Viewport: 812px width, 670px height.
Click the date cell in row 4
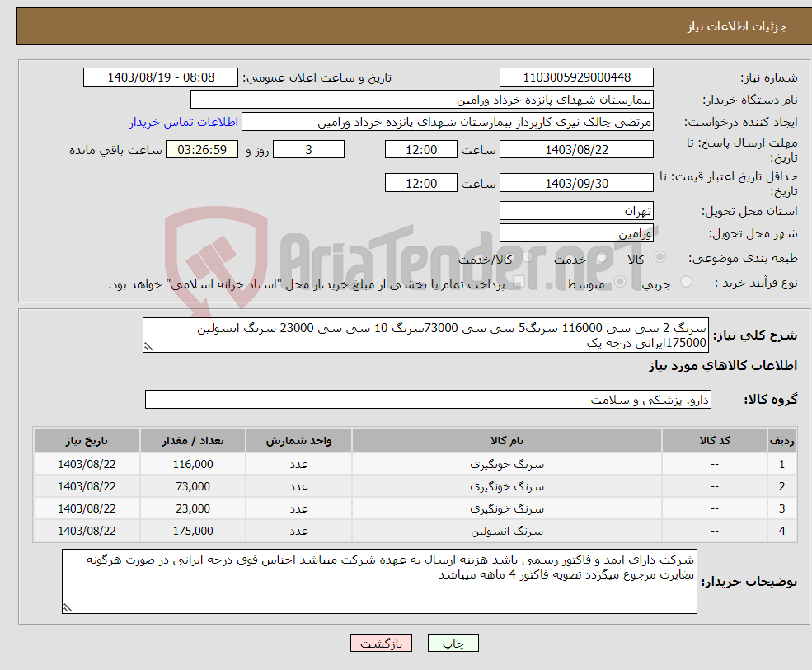(x=87, y=532)
